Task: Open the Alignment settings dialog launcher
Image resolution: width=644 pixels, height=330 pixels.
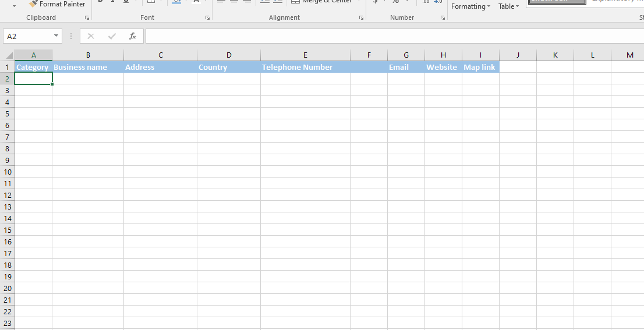Action: pyautogui.click(x=360, y=18)
